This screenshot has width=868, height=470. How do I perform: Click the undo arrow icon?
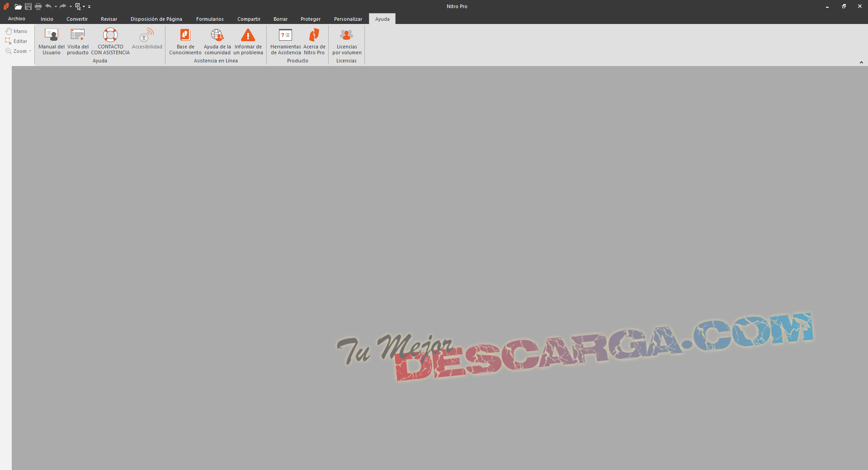tap(48, 6)
